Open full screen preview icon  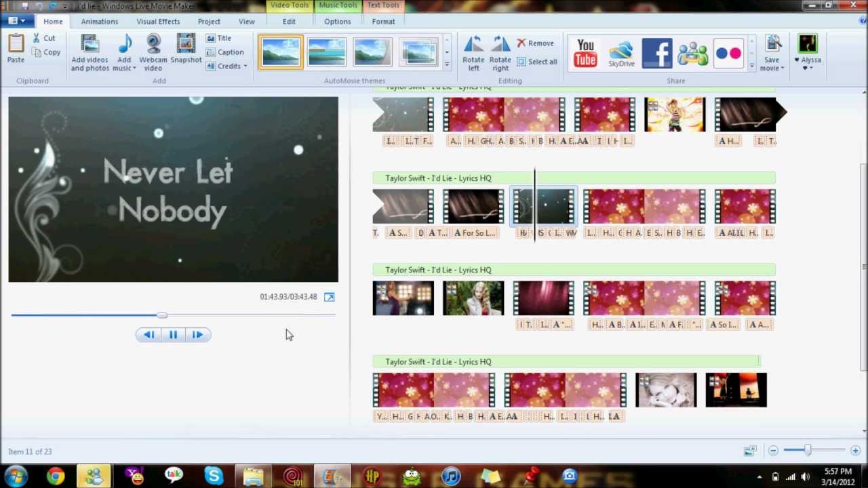[x=330, y=297]
